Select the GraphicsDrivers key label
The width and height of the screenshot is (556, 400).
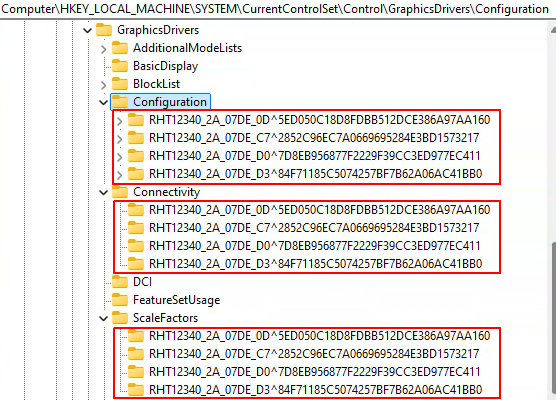point(158,30)
